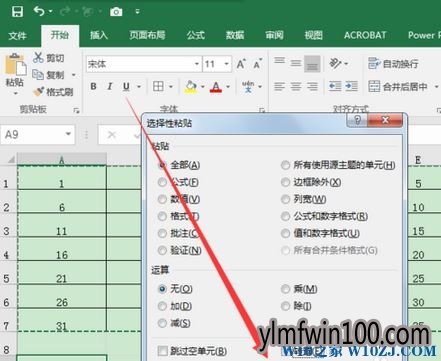Select the 值和数字格式(U) paste option
Screen dimensions: 441x361
pos(321,233)
